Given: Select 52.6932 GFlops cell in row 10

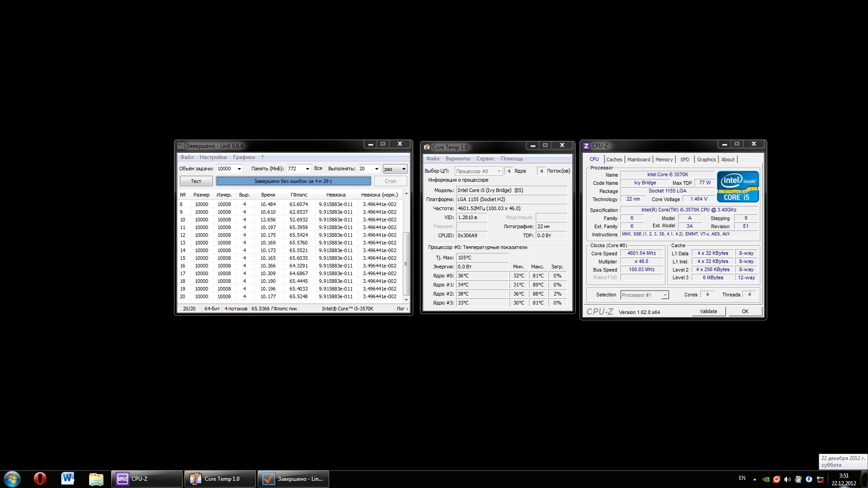Looking at the screenshot, I should click(x=298, y=220).
